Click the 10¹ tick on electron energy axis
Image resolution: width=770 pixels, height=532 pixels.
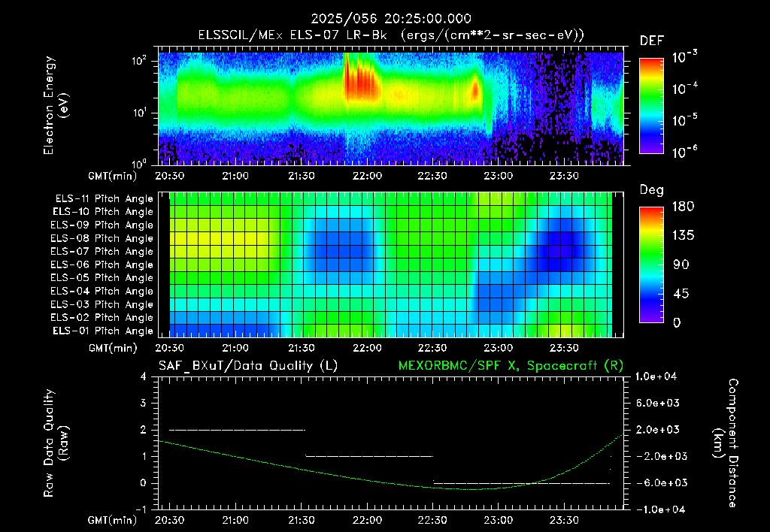point(139,113)
